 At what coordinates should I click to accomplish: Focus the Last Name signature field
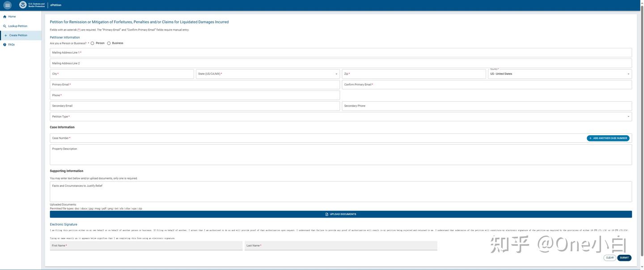tap(341, 245)
